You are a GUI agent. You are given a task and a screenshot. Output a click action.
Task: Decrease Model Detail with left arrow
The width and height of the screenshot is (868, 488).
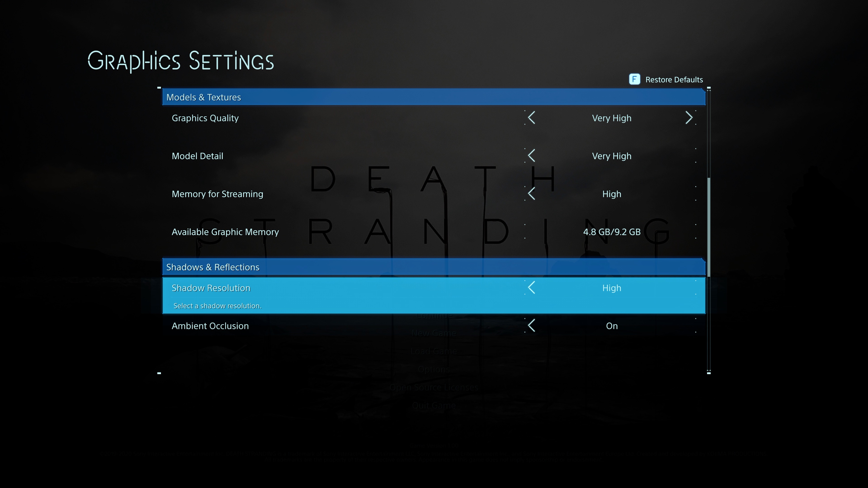pos(531,156)
